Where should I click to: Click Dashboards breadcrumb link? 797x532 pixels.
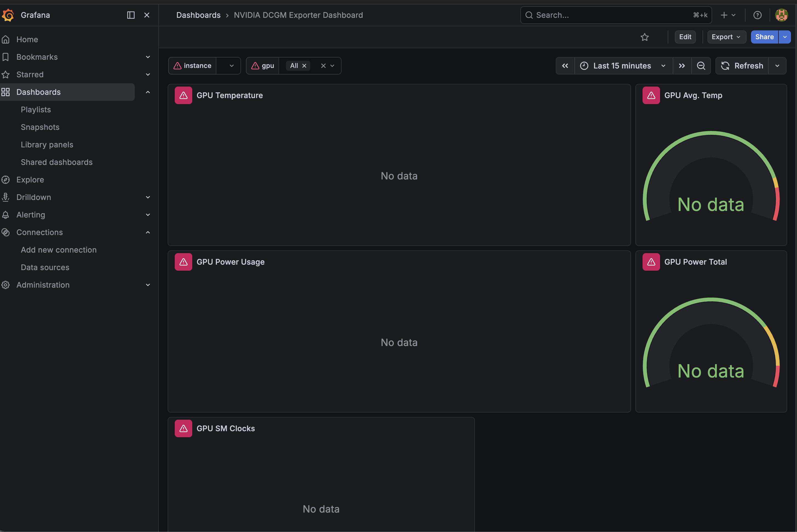coord(198,15)
